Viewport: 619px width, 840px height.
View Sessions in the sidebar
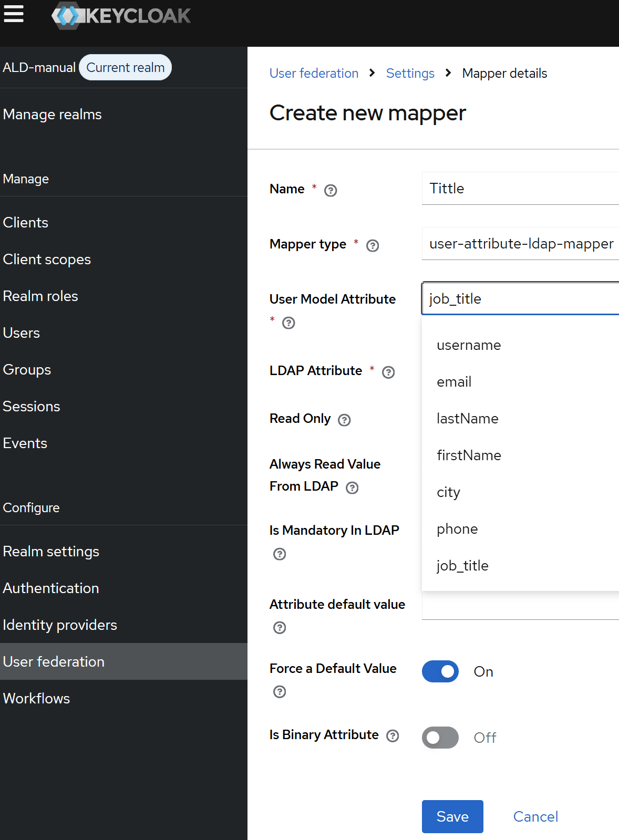(123, 407)
